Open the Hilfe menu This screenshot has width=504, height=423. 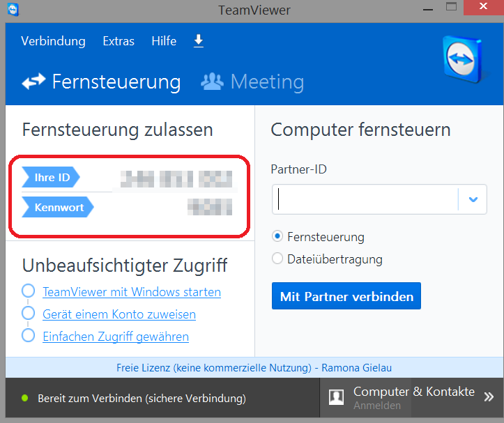[x=164, y=41]
